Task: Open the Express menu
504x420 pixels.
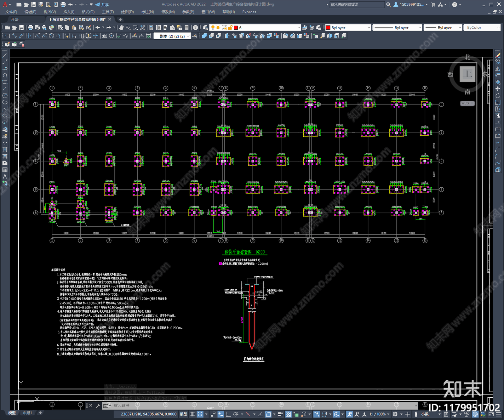Action: [249, 12]
